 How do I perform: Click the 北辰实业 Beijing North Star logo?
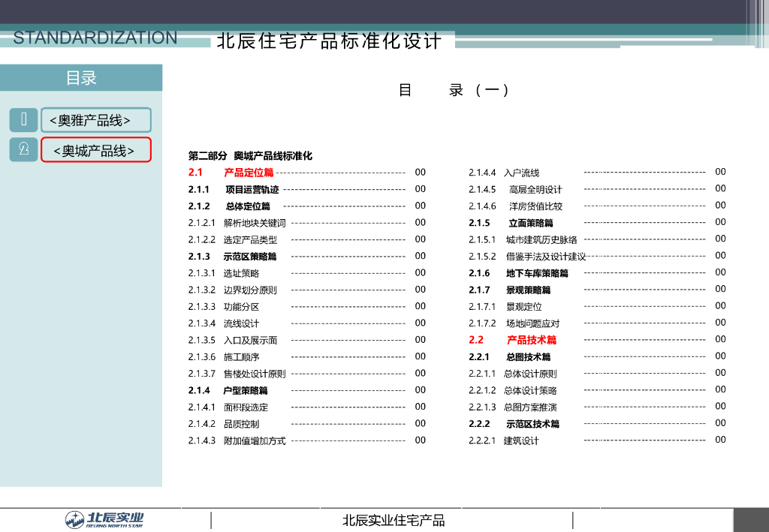(x=104, y=519)
